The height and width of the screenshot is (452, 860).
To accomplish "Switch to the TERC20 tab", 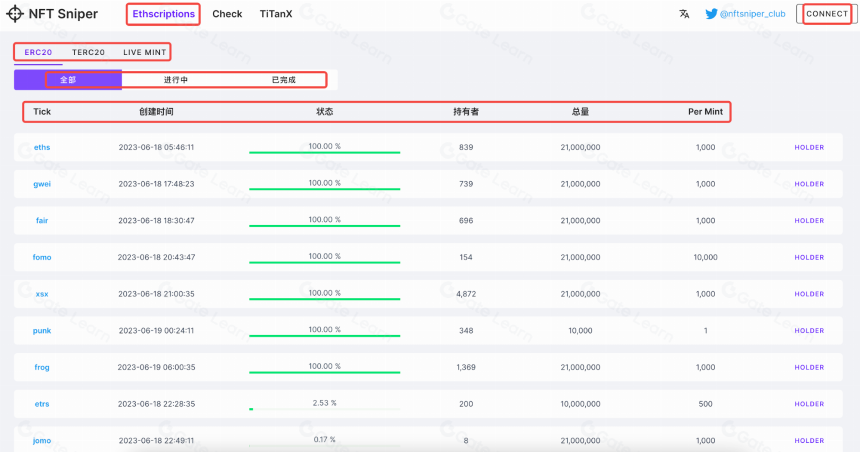I will [88, 52].
